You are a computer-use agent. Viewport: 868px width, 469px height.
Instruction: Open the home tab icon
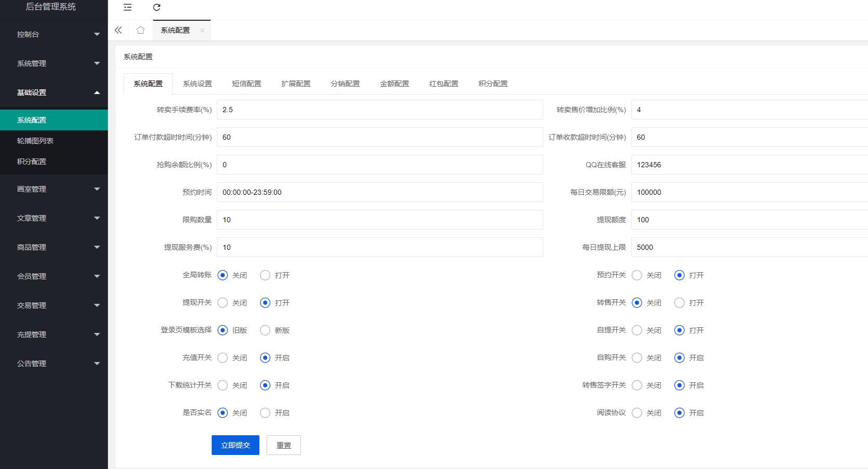[x=141, y=30]
